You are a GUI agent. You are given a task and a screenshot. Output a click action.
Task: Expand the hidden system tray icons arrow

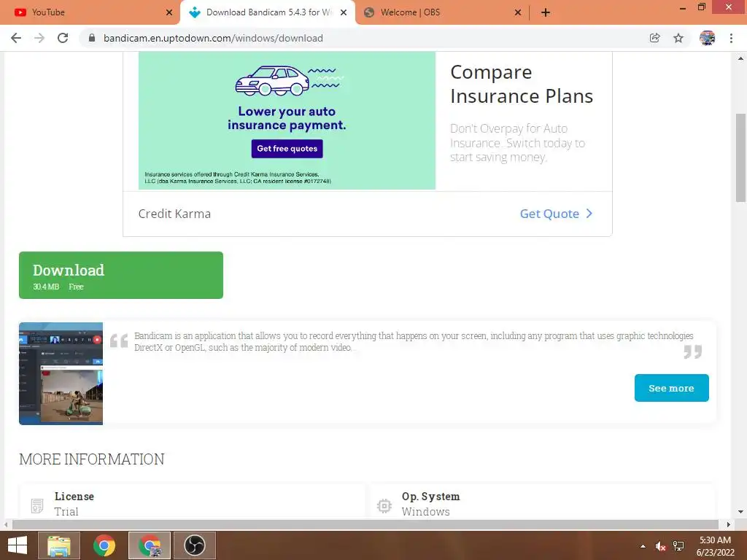click(643, 546)
